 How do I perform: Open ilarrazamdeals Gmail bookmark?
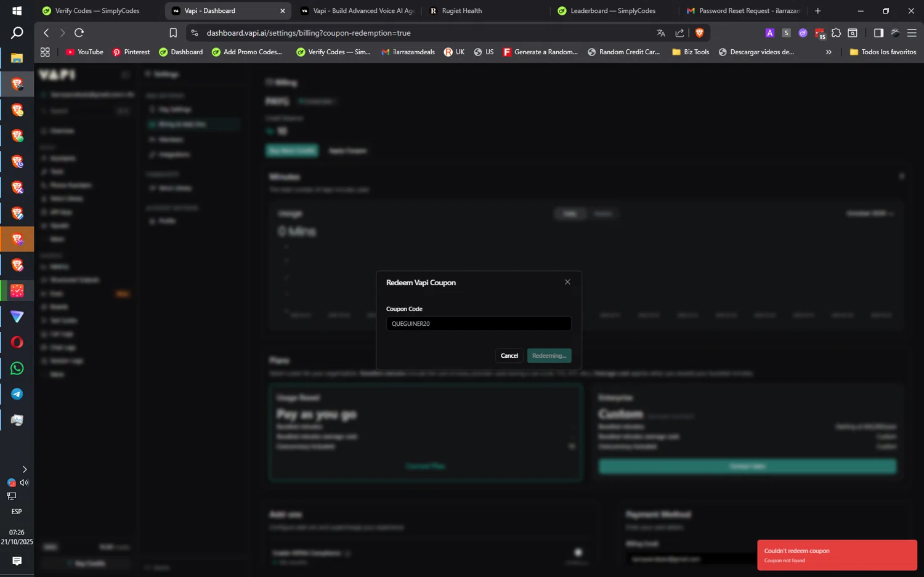pos(408,52)
